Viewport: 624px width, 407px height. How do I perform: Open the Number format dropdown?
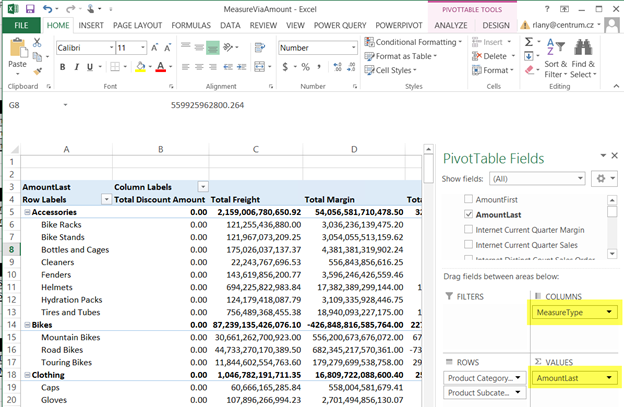352,47
